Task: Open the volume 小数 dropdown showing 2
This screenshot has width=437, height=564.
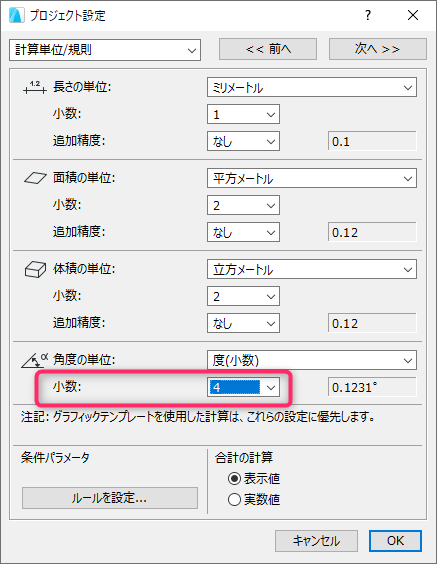Action: (243, 296)
